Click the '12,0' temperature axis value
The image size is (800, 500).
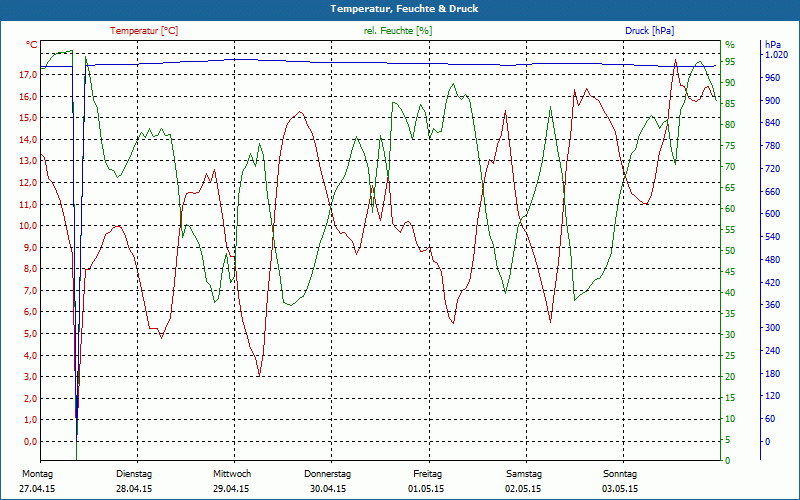click(28, 183)
